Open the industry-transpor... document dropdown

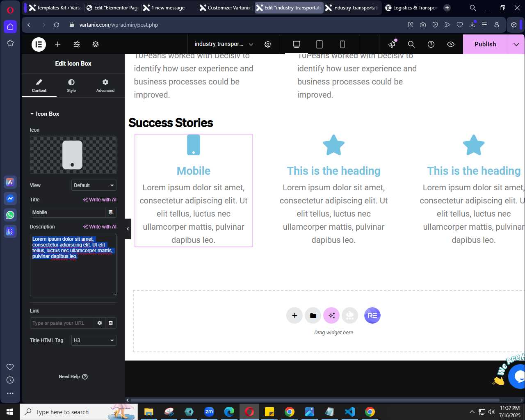tap(224, 44)
